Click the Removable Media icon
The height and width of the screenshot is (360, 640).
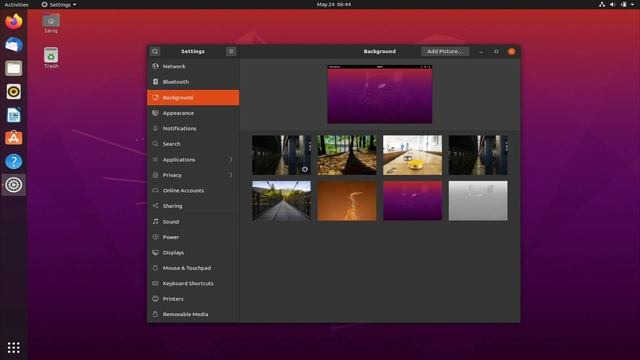point(156,314)
